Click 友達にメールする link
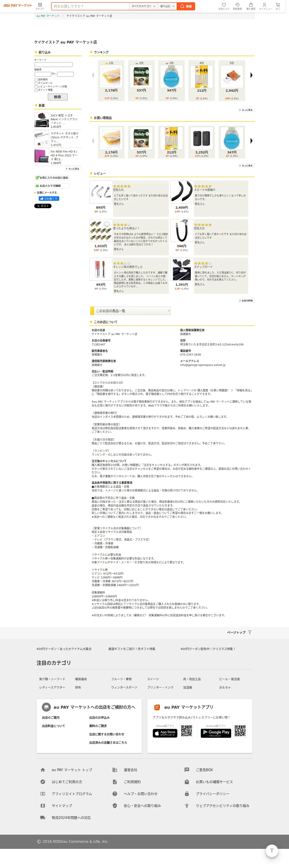Viewport: 289px width, 868px height. pyautogui.click(x=46, y=193)
